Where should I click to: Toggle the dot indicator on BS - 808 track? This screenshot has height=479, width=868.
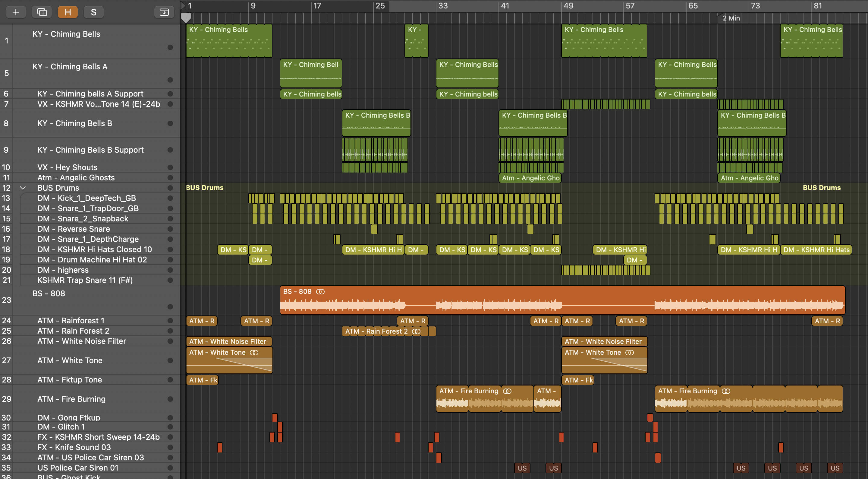point(170,307)
